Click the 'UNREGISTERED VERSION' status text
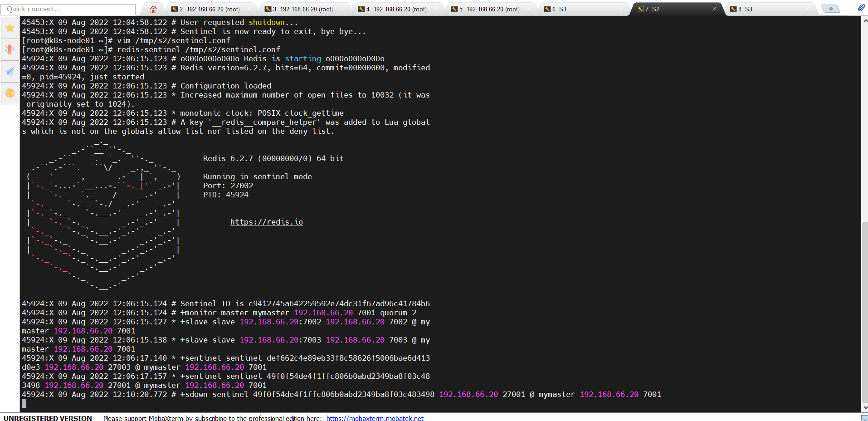 (48, 418)
